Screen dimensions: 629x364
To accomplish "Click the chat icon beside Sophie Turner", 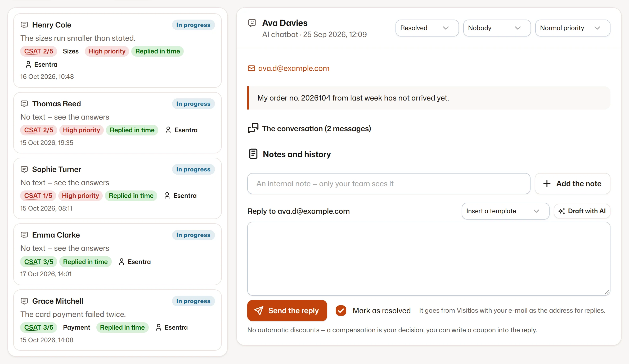I will click(24, 169).
